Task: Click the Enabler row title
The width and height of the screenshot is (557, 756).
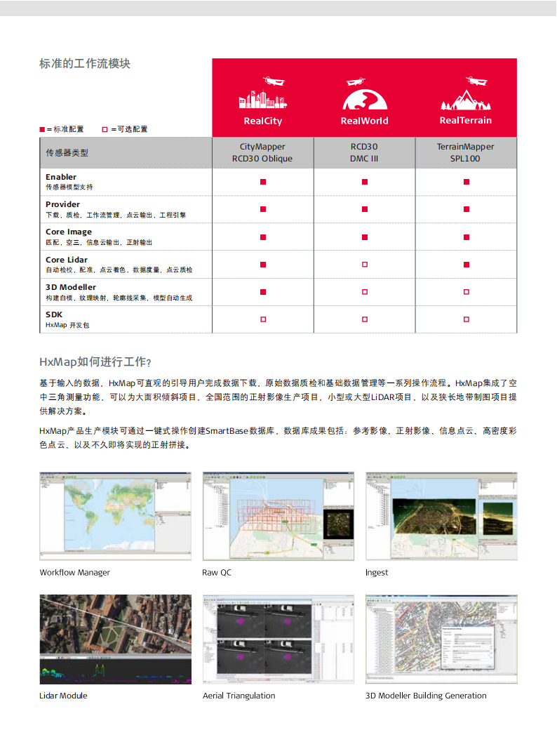Action: click(61, 177)
